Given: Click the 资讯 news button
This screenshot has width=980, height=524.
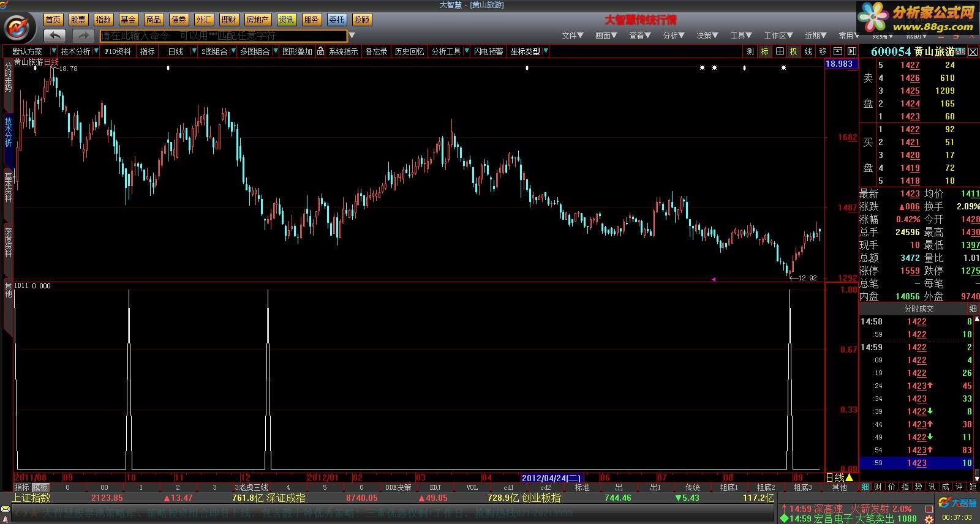Looking at the screenshot, I should point(286,20).
